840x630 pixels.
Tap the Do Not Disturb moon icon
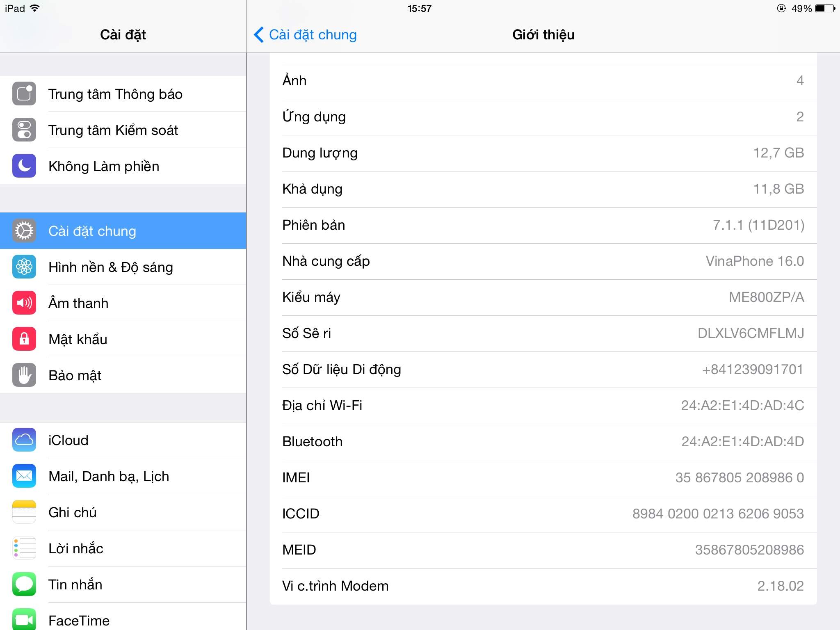[x=24, y=166]
